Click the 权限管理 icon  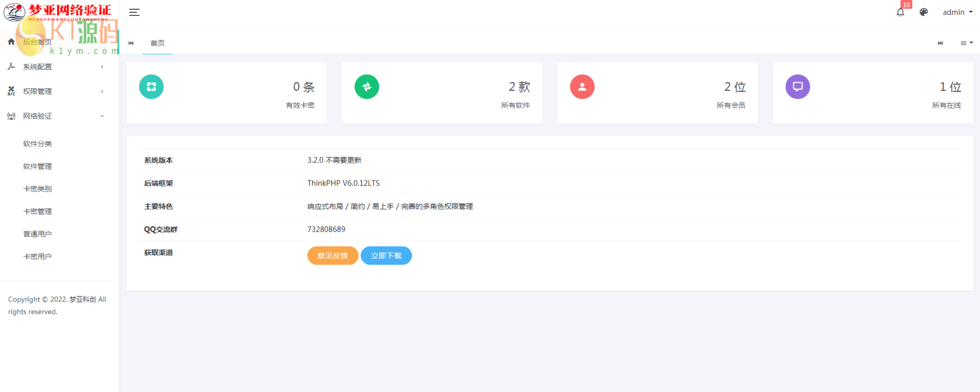point(11,91)
